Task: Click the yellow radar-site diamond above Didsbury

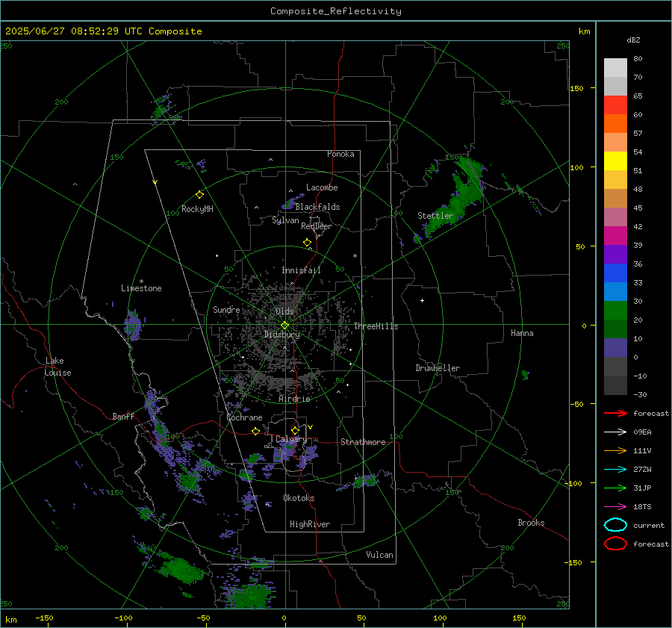Action: pos(284,326)
